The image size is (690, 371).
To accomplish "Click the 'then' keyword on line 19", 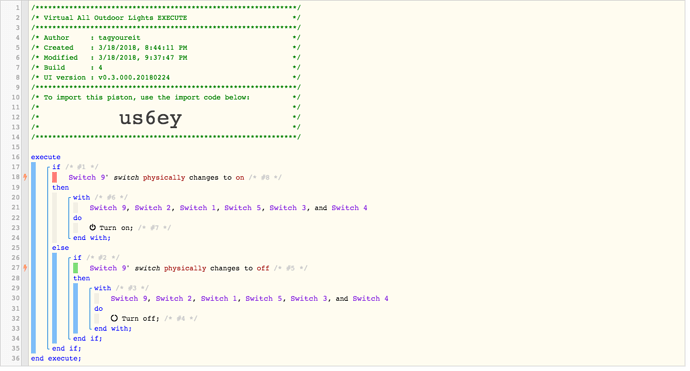I will pyautogui.click(x=60, y=187).
